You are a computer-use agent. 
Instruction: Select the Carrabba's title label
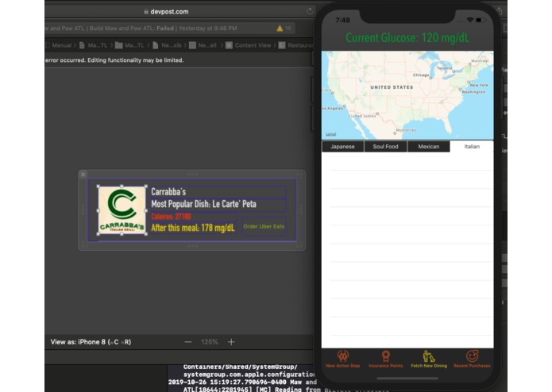218,192
